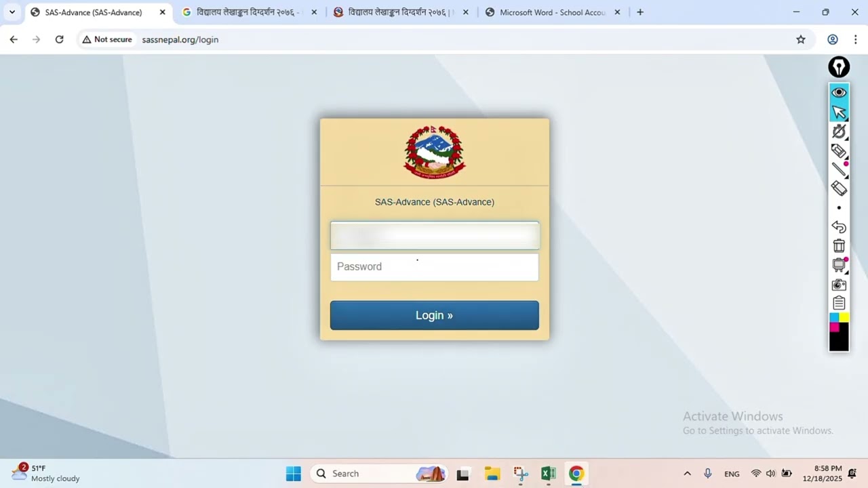Image resolution: width=868 pixels, height=488 pixels.
Task: Open Task View from the taskbar
Action: click(x=463, y=474)
